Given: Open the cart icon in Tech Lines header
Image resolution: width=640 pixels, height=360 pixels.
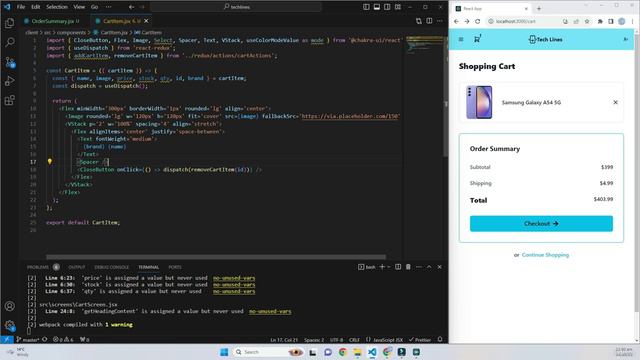Looking at the screenshot, I should (x=477, y=39).
